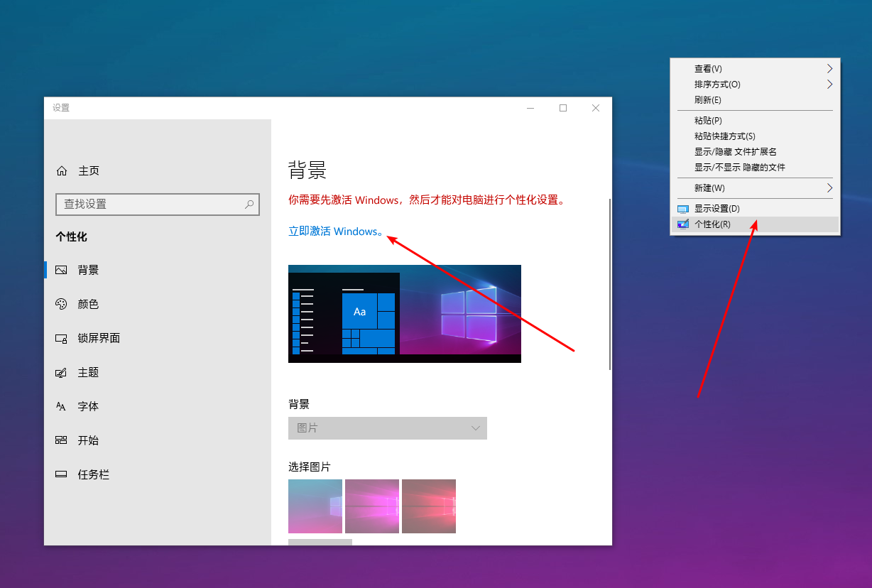Click the settings page vertical scrollbar
Image resolution: width=872 pixels, height=588 pixels.
610,283
